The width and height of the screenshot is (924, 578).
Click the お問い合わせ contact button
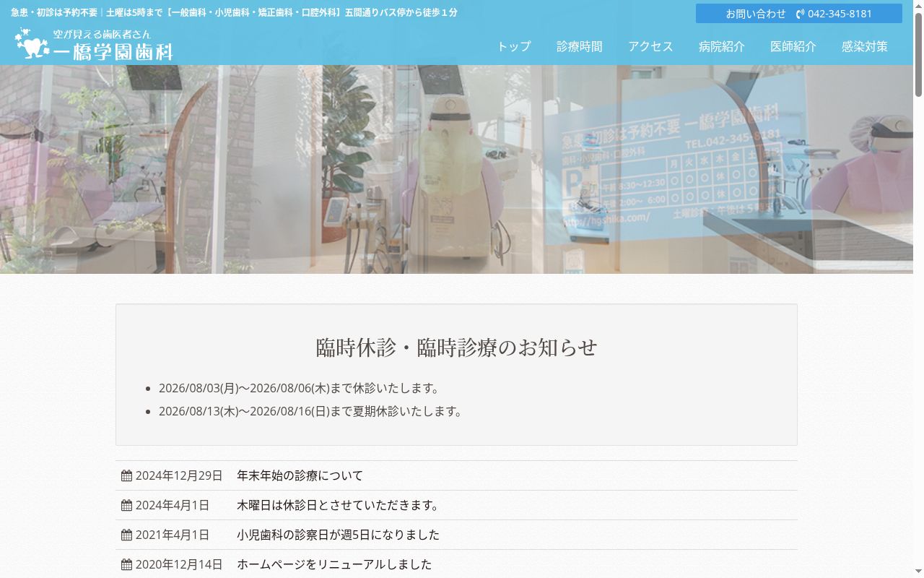(799, 14)
